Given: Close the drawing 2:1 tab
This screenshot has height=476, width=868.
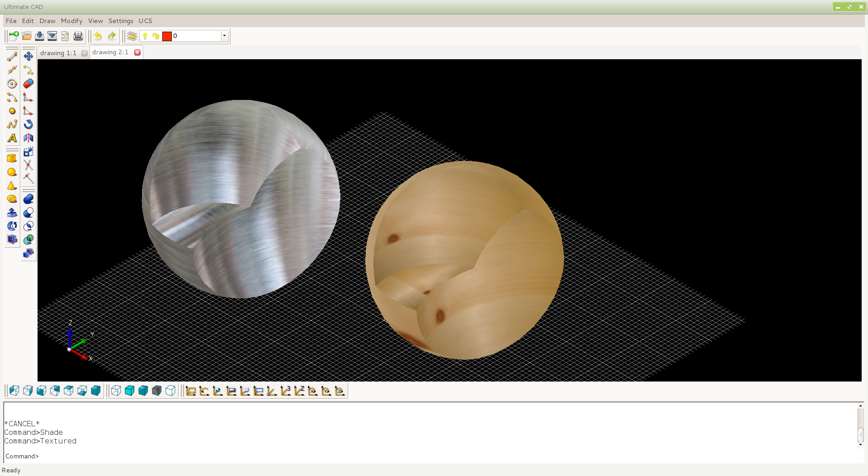Looking at the screenshot, I should [x=137, y=52].
